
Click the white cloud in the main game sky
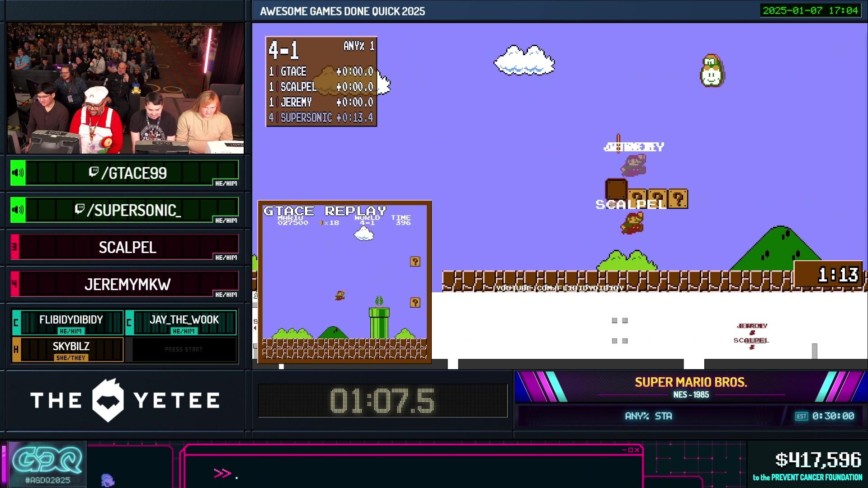tap(524, 60)
